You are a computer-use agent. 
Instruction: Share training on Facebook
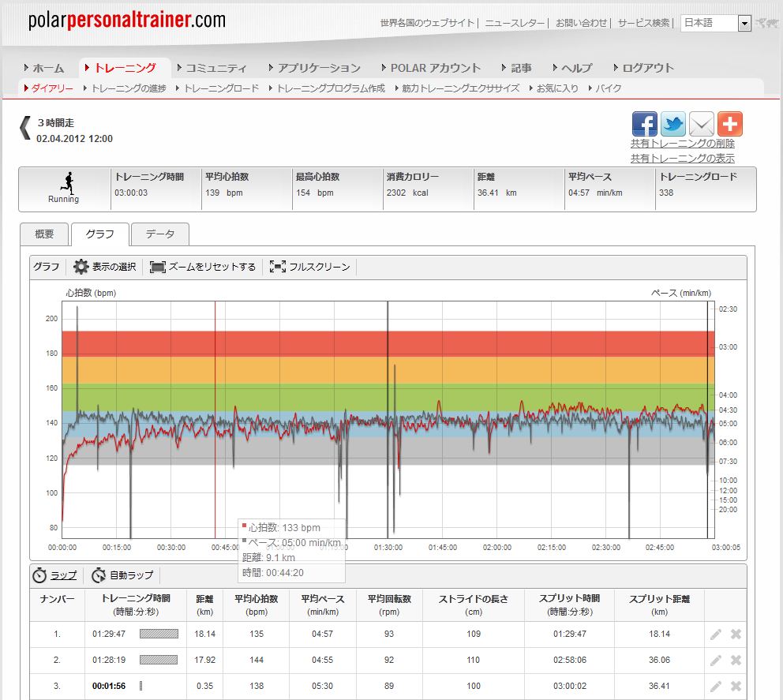point(644,124)
